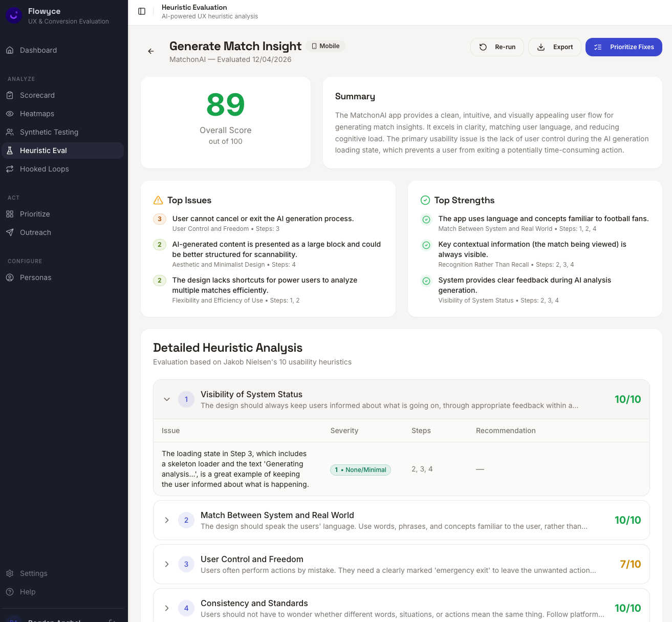Select the 'lacks shortcuts for power users' issue
672x622 pixels.
coord(265,285)
